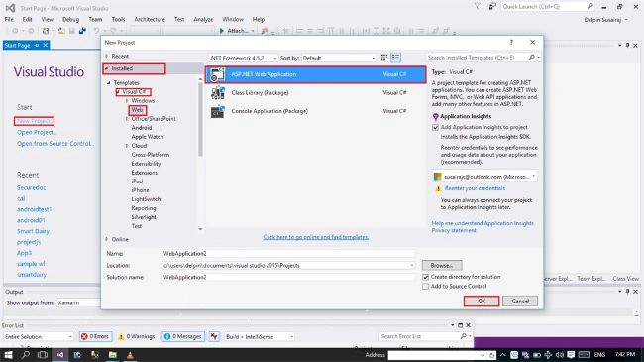Open the Debug menu

point(70,19)
